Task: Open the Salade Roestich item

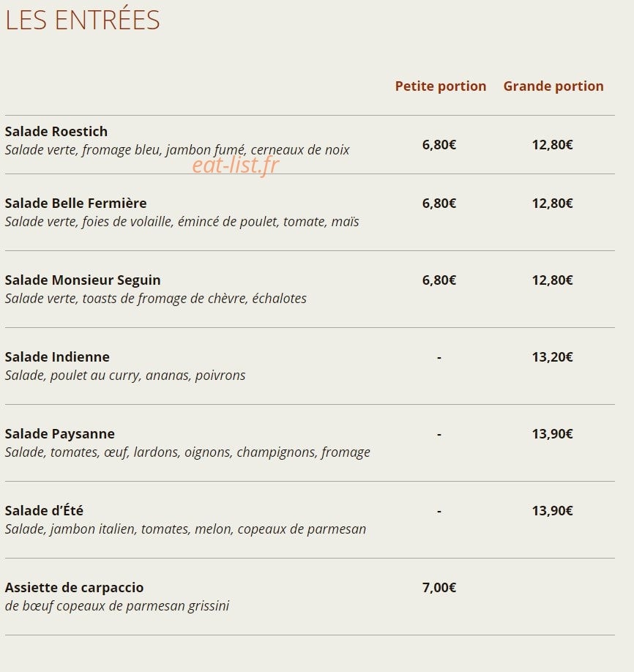Action: [56, 131]
